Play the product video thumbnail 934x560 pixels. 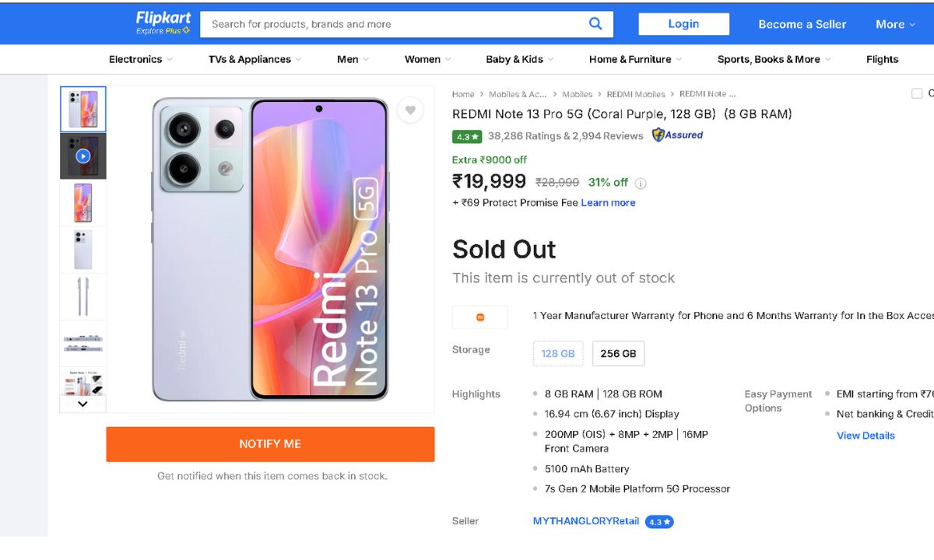83,156
